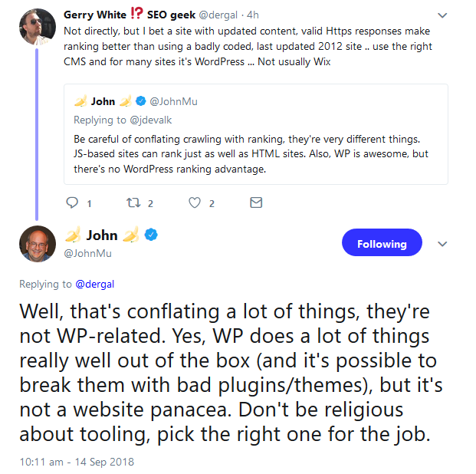Click the @dergal link in Replying to

coord(95,284)
